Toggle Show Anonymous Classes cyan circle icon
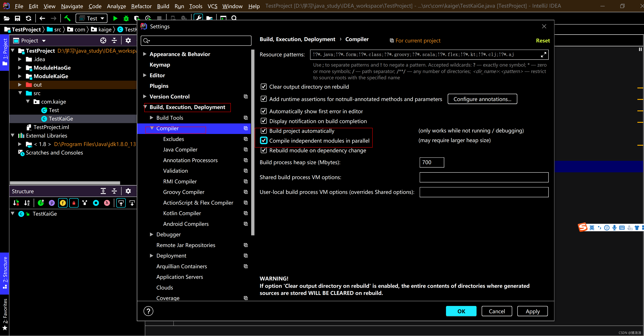 click(96, 203)
